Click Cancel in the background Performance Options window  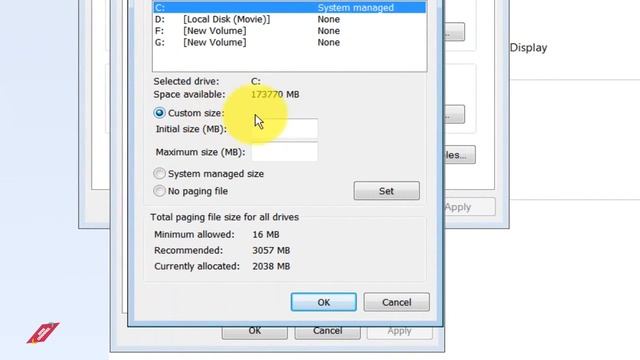pyautogui.click(x=327, y=332)
